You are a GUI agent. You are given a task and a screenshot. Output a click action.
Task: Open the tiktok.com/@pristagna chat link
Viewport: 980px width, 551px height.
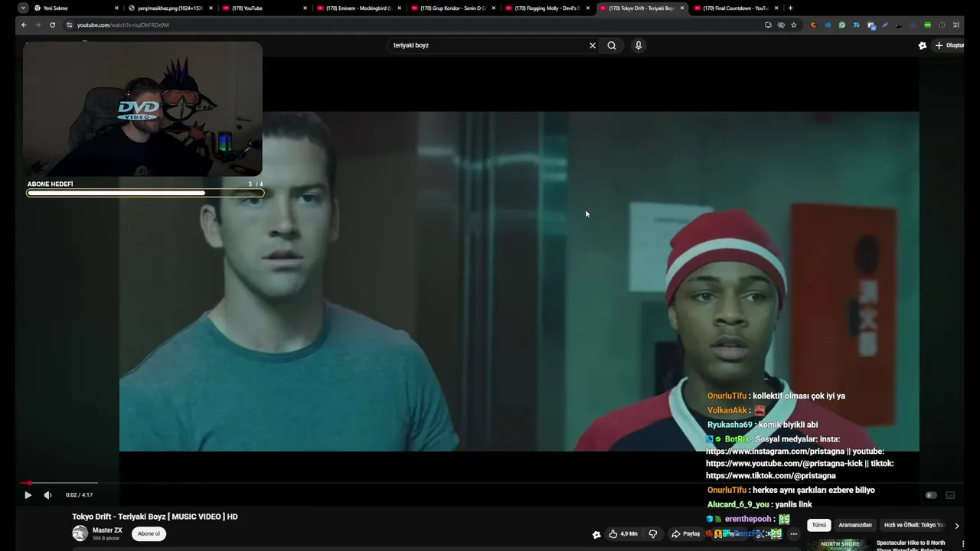click(x=771, y=476)
